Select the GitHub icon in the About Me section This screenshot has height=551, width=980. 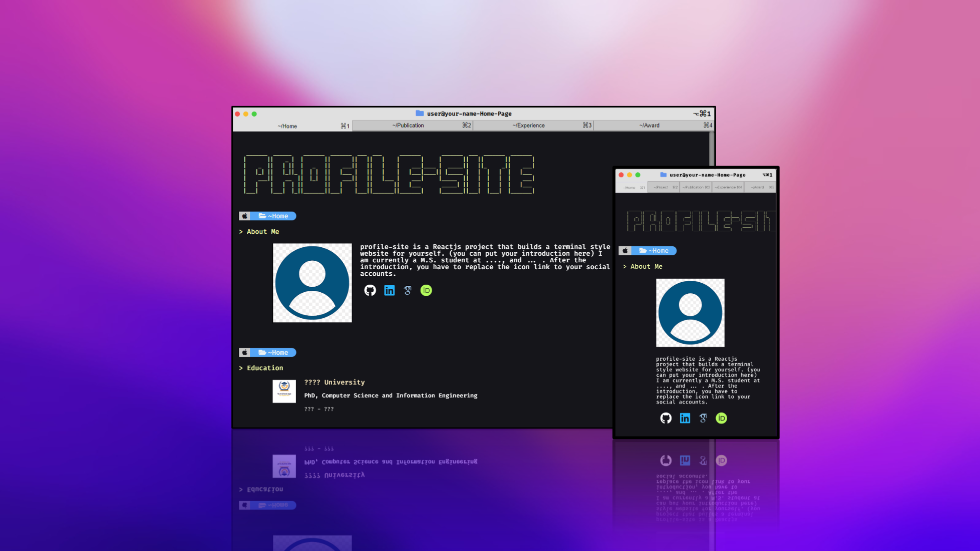click(370, 290)
